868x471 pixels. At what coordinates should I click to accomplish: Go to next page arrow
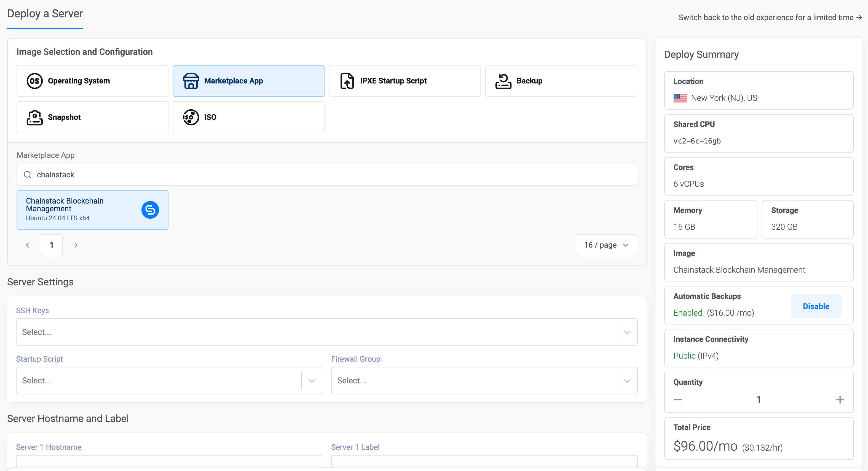(76, 245)
